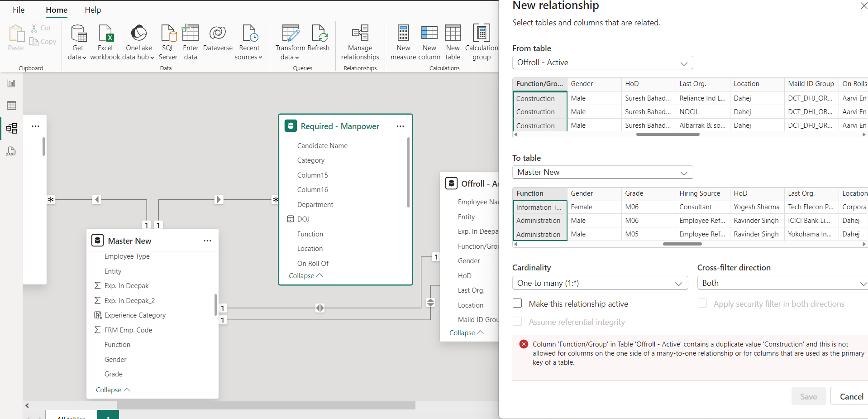The height and width of the screenshot is (419, 868).
Task: Toggle Apply security filter in both directions
Action: point(702,303)
